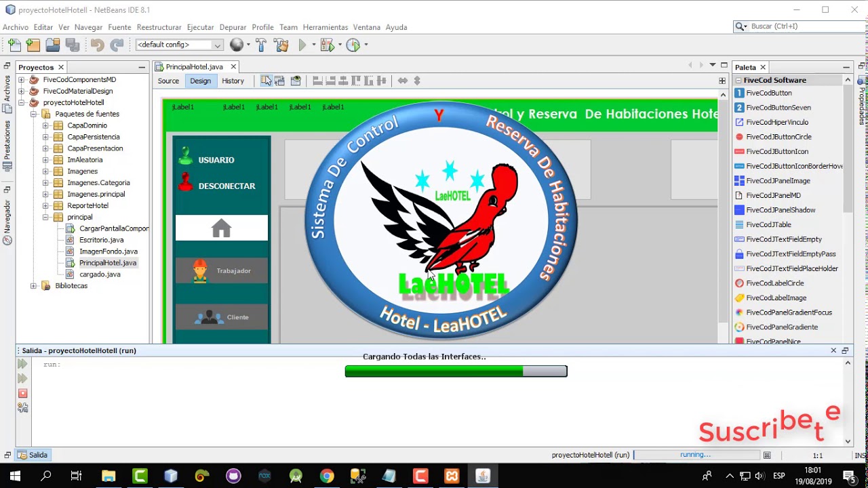The width and height of the screenshot is (868, 488).
Task: Click the globe browser icon in toolbar
Action: coord(237,45)
